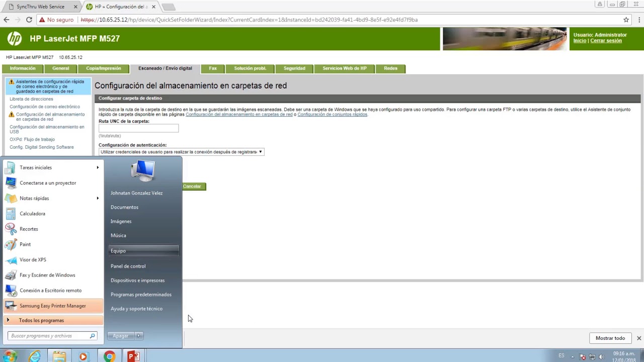Click the Chrome back arrow
Screen dimensions: 644x362
7,20
